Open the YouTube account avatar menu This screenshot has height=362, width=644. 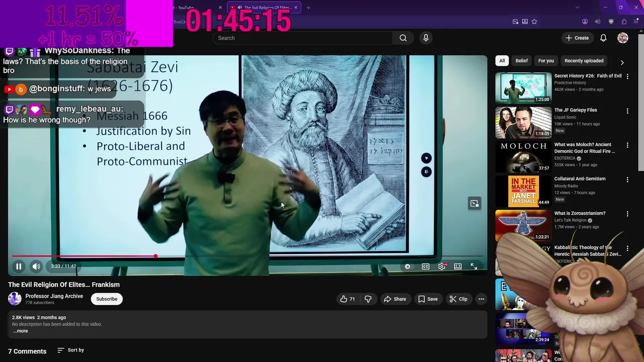tap(623, 38)
